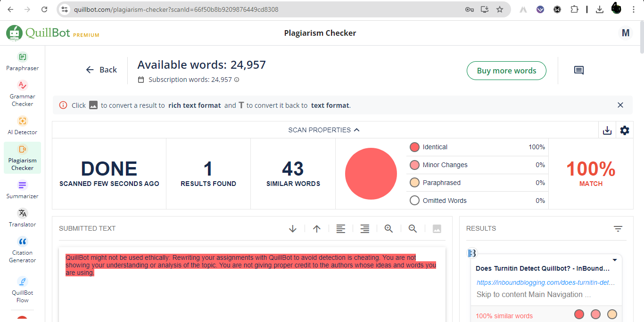The image size is (644, 322).
Task: Open the browser profile avatar
Action: 617,8
